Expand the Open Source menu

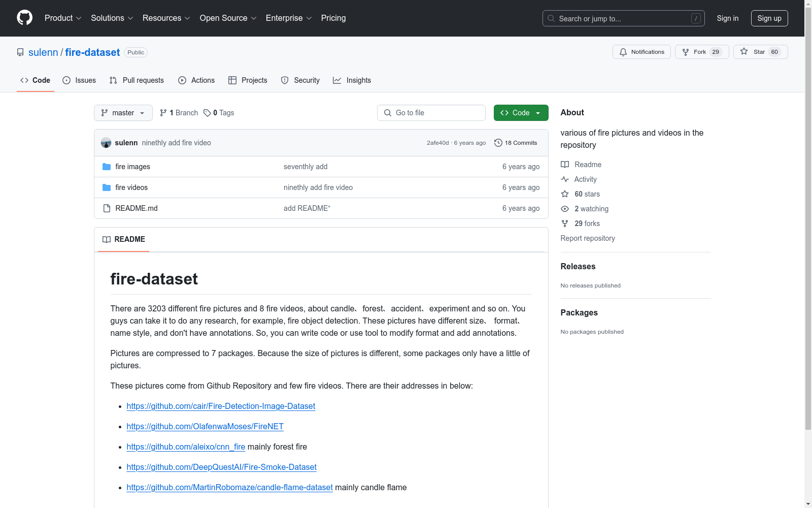pyautogui.click(x=228, y=18)
